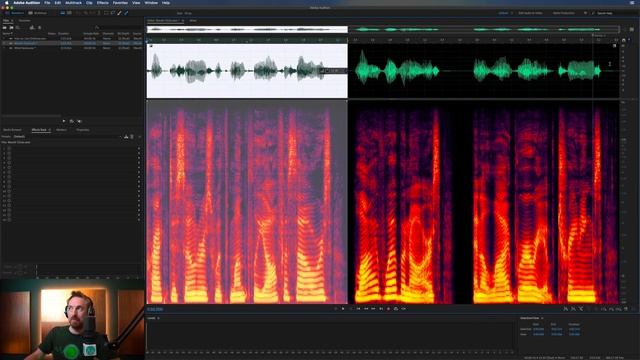The height and width of the screenshot is (360, 640).
Task: Open the Help menu
Action: [166, 2]
